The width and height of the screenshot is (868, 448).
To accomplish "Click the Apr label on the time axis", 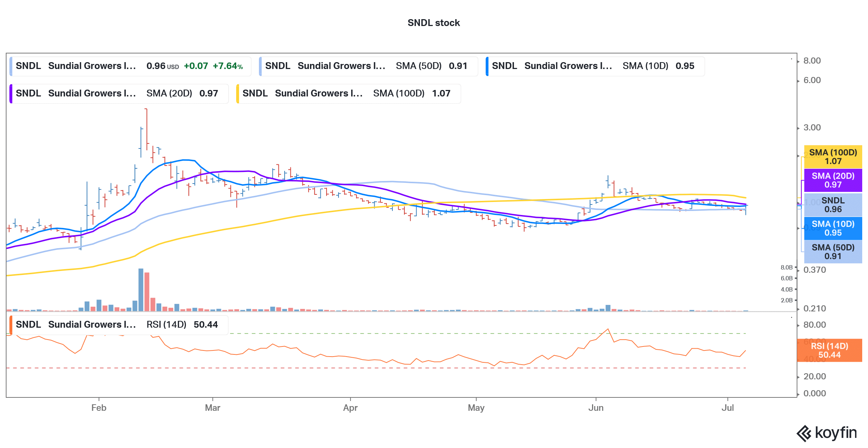I will click(350, 408).
